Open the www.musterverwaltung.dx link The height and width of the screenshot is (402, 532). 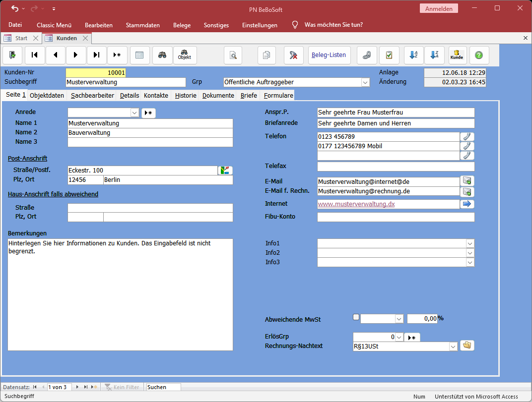click(x=356, y=204)
